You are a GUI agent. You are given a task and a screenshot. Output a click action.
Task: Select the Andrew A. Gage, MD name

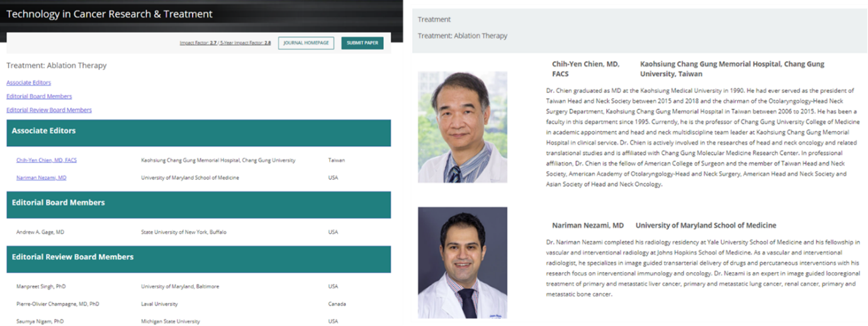[x=40, y=232]
